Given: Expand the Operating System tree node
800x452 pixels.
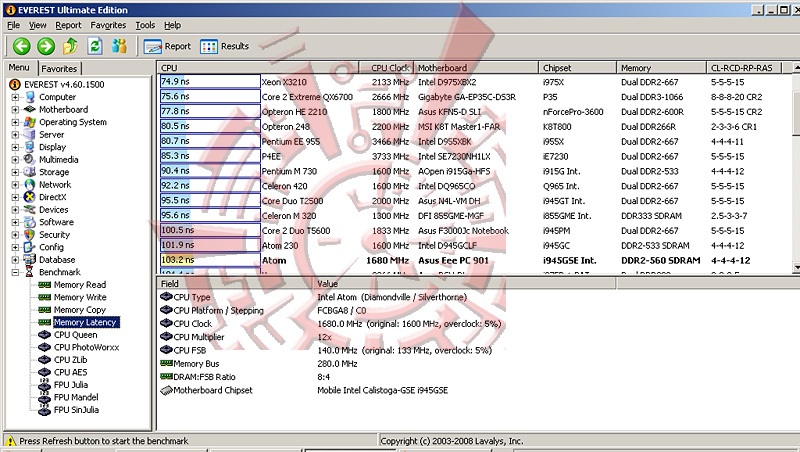Looking at the screenshot, I should pyautogui.click(x=15, y=122).
